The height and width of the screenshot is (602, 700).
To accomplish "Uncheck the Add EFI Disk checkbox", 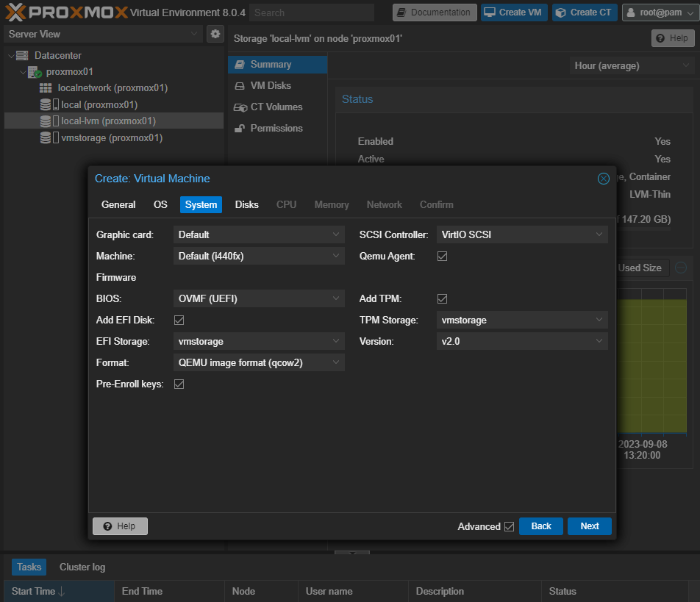I will tap(179, 320).
